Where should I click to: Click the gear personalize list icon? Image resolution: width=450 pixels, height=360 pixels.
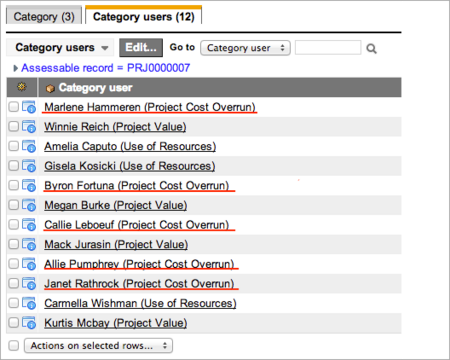click(22, 87)
